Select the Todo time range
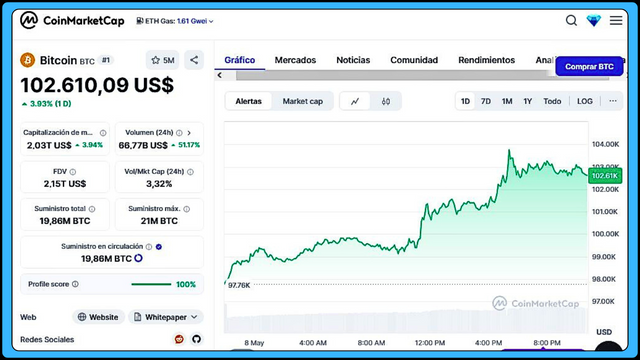 552,101
